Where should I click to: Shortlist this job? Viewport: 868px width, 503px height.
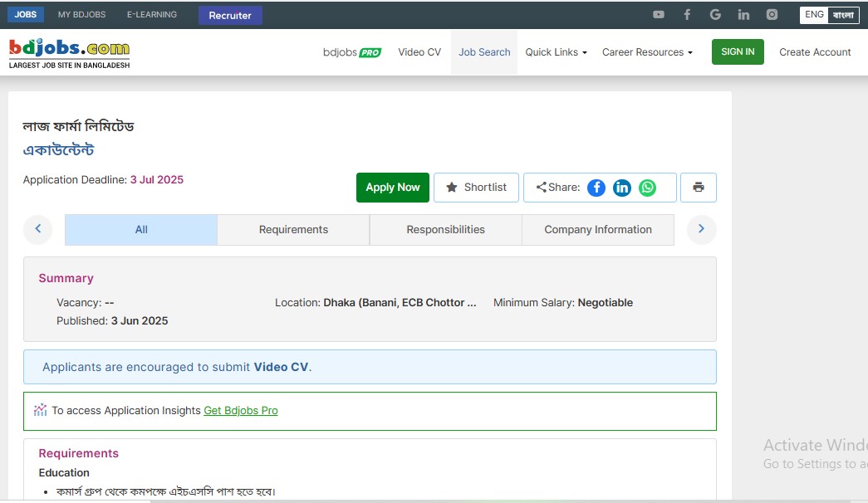pyautogui.click(x=476, y=188)
